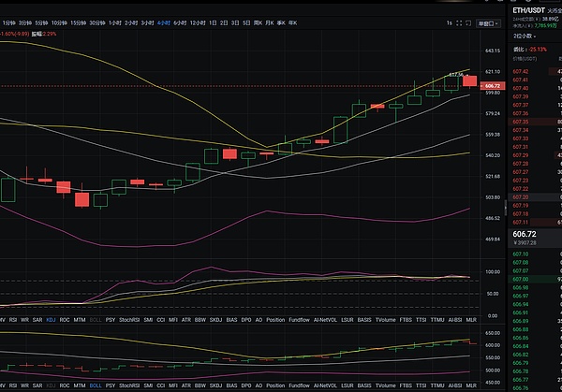Select the 4小时 timeframe tab
The image size is (562, 392).
click(x=163, y=22)
